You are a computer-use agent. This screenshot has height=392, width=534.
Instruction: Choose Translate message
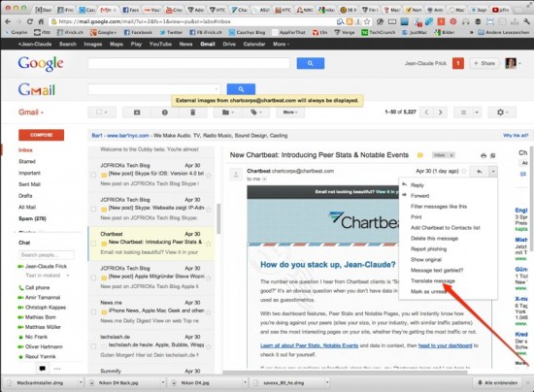tap(433, 280)
